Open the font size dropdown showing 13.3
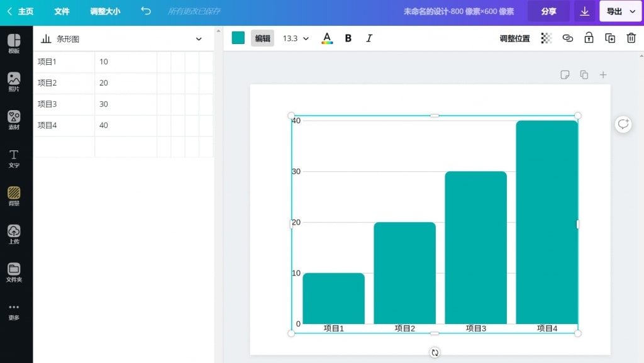 pyautogui.click(x=296, y=38)
